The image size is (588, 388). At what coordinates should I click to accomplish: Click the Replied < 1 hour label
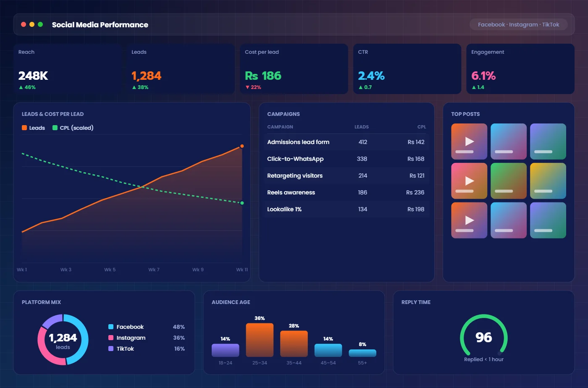pos(484,359)
